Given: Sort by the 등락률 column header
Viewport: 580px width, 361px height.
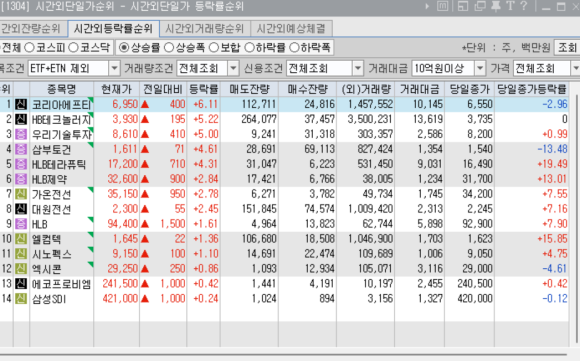Looking at the screenshot, I should [x=204, y=89].
